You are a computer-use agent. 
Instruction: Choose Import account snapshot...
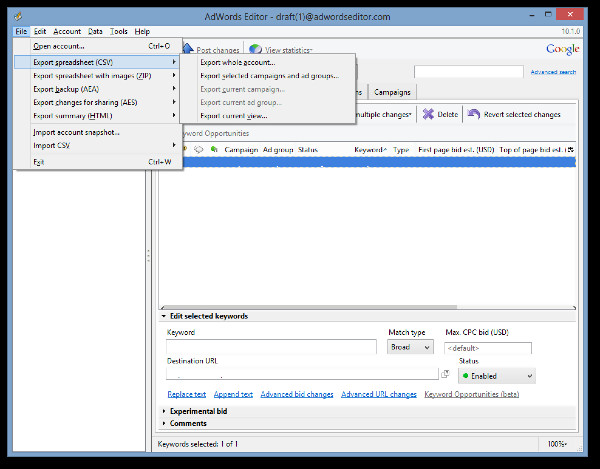pyautogui.click(x=98, y=132)
